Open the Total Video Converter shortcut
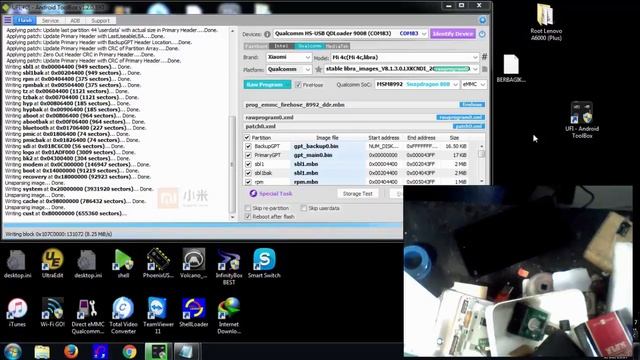The image size is (640, 360). [123, 316]
